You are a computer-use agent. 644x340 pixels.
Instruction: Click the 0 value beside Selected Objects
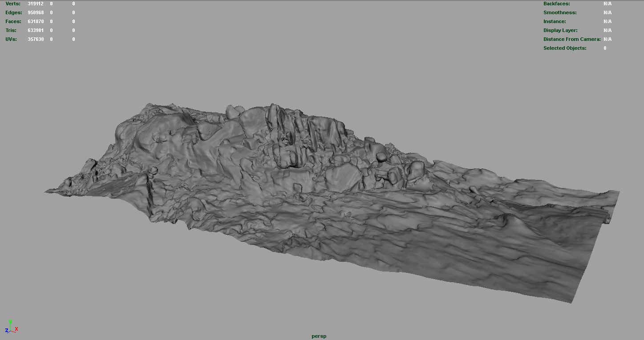coord(605,48)
